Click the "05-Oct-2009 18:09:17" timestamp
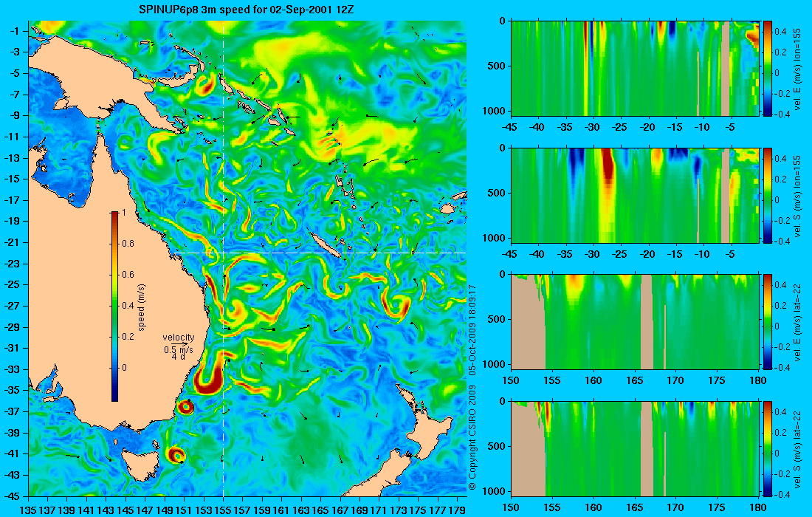Image resolution: width=812 pixels, height=517 pixels. pyautogui.click(x=472, y=329)
